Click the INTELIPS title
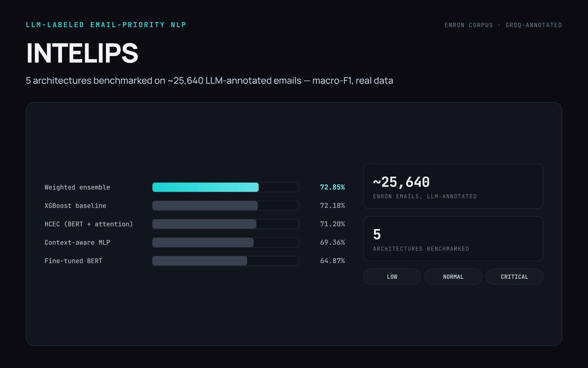The height and width of the screenshot is (368, 588). click(82, 53)
